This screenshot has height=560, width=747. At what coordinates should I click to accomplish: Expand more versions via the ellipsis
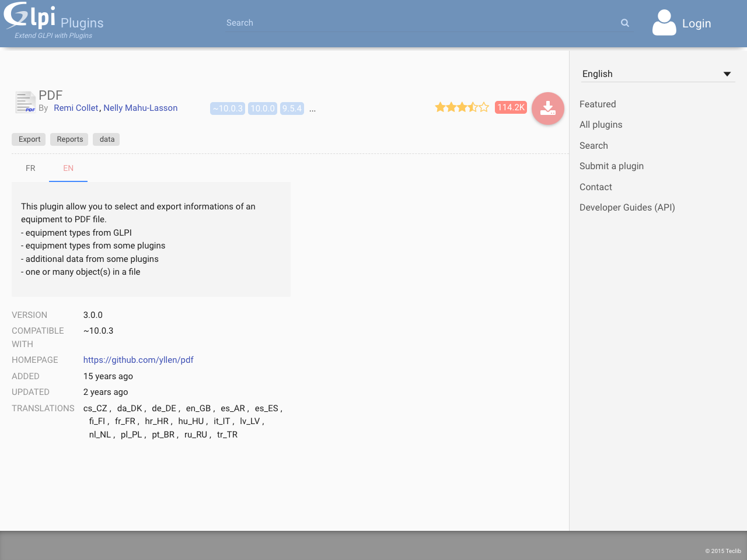pos(312,108)
